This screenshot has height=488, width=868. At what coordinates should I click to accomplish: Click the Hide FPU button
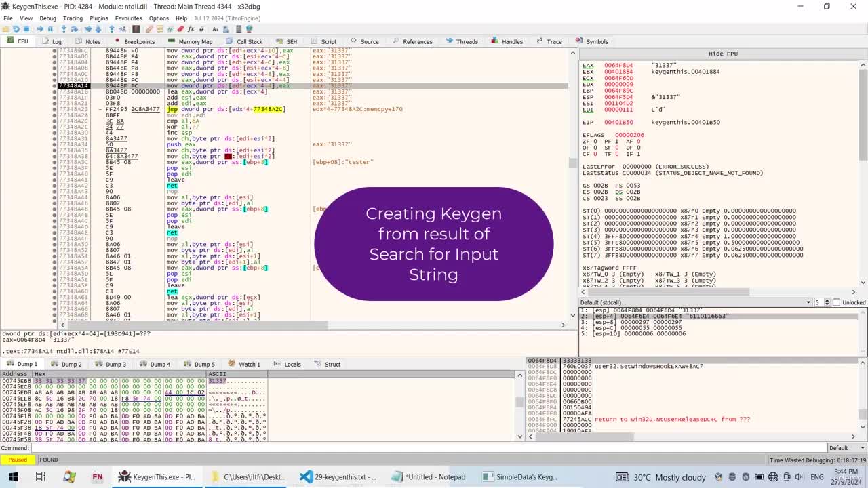(x=723, y=54)
